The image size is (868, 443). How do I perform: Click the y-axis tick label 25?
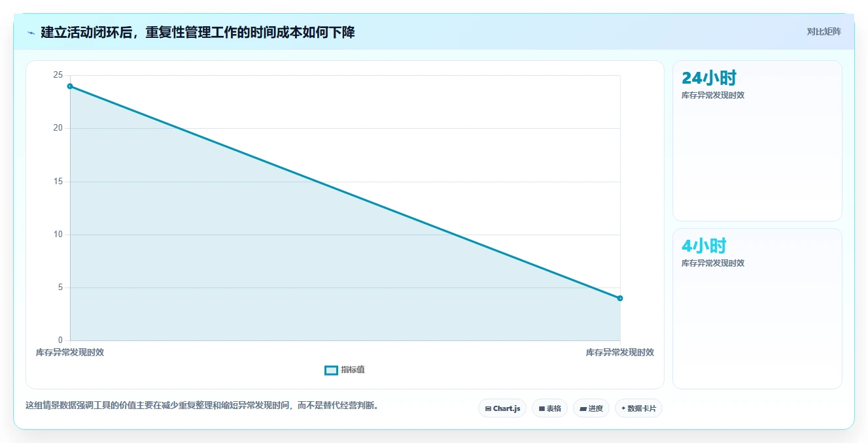click(x=58, y=75)
